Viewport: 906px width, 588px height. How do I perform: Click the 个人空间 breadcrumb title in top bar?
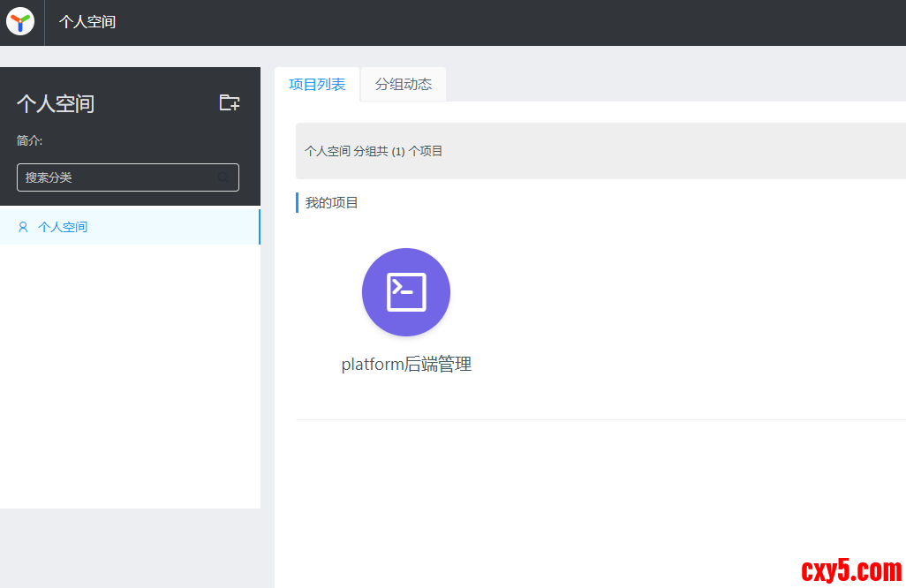point(87,22)
